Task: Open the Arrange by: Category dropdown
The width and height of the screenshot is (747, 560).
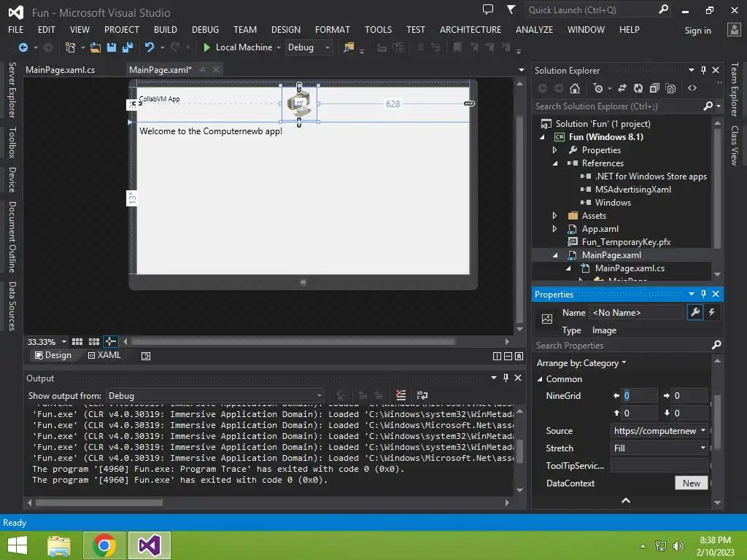Action: pos(581,363)
